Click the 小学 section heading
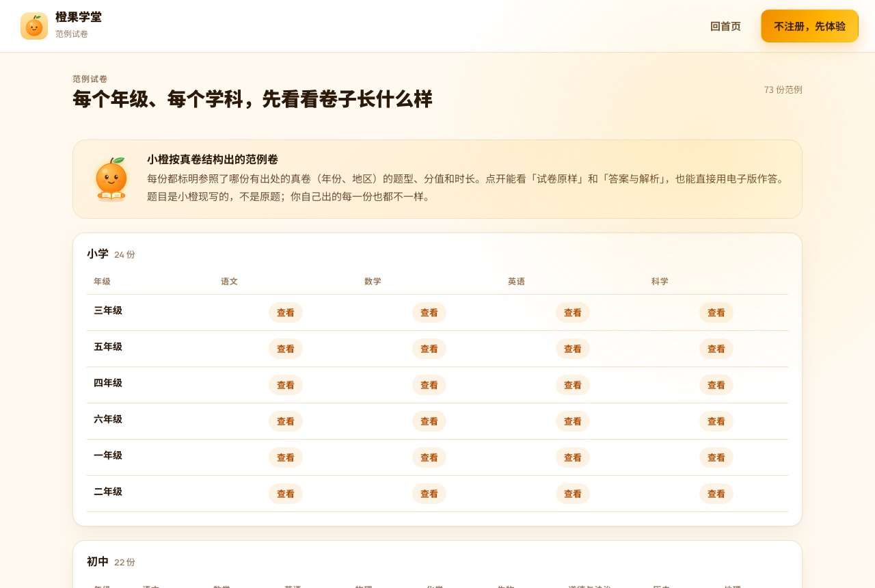This screenshot has height=588, width=875. (98, 254)
